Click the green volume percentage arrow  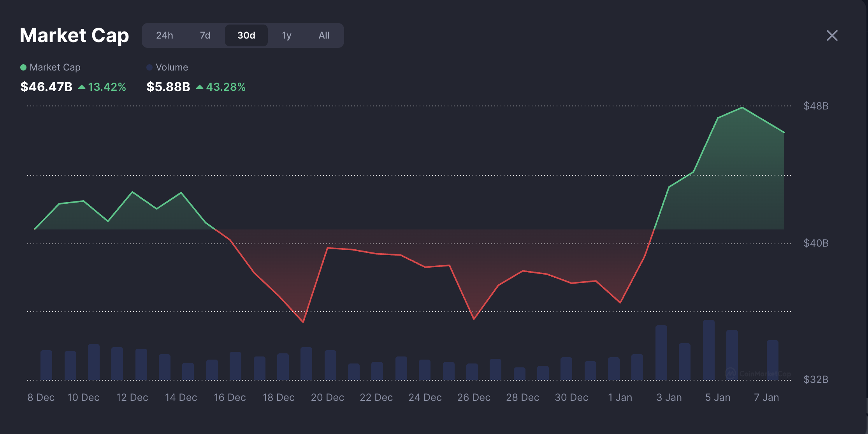point(200,87)
